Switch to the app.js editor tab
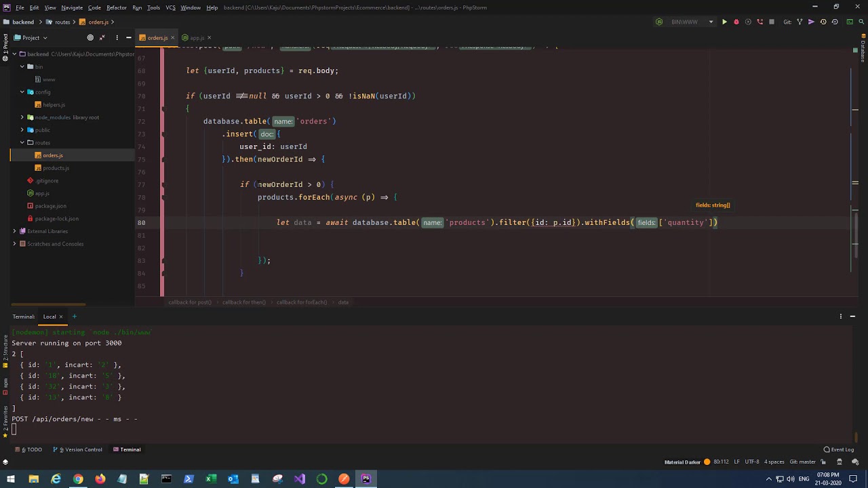 (x=197, y=38)
